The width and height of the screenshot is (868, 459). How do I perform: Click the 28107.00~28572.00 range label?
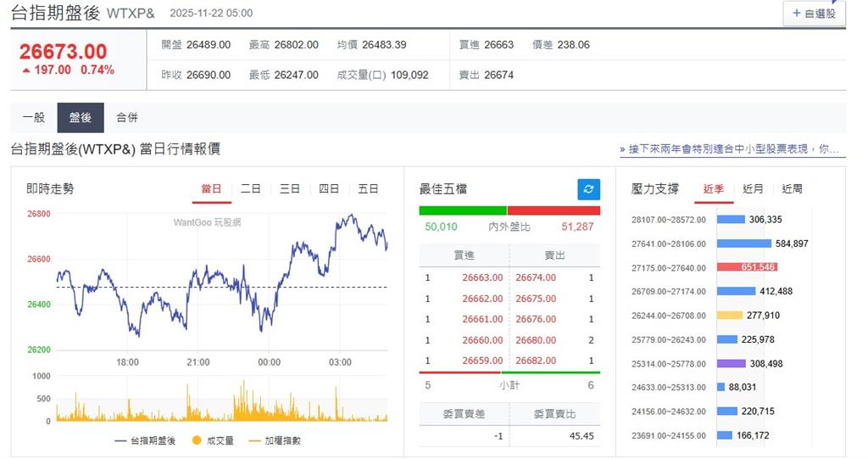coord(669,220)
